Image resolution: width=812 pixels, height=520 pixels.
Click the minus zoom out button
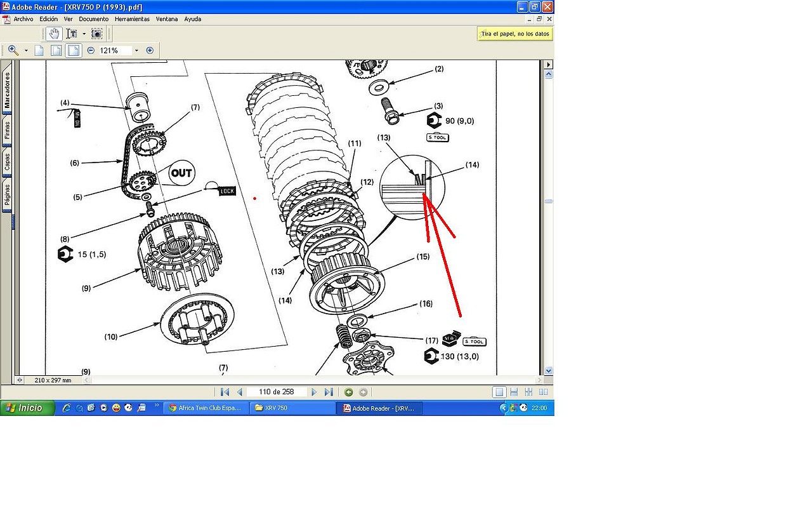(91, 50)
